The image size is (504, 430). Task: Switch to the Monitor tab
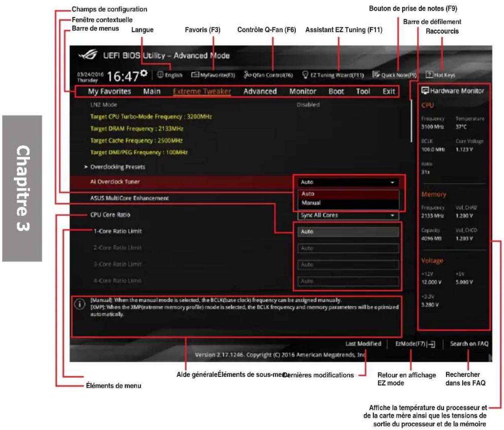click(303, 91)
